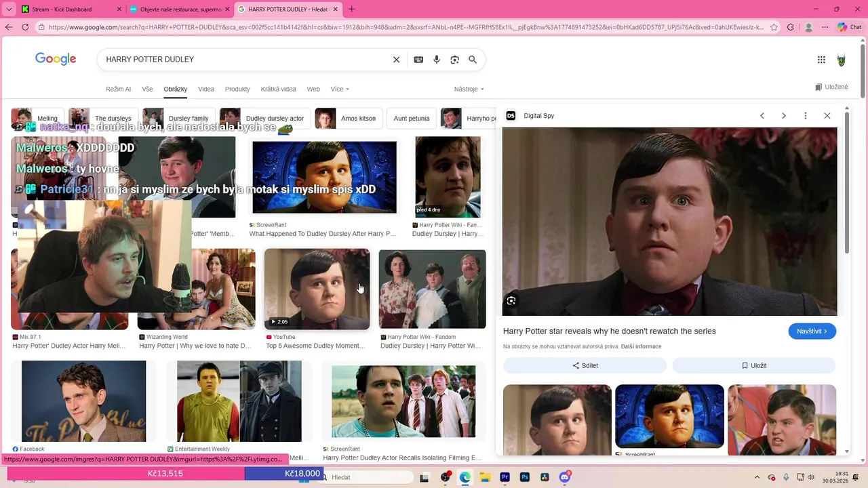The image size is (868, 488).
Task: Close the Digital Spy preview panel
Action: click(827, 116)
